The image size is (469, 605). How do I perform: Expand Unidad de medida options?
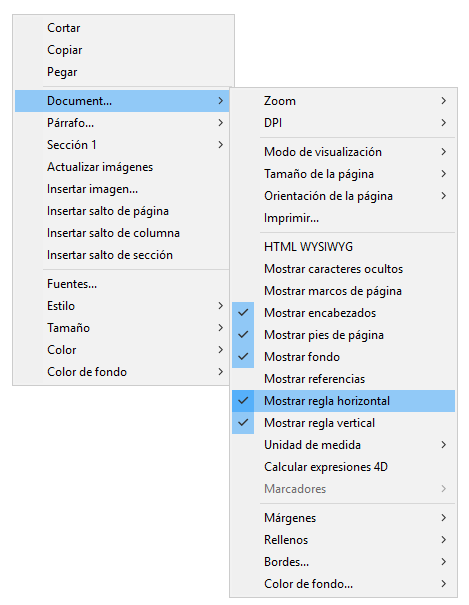click(343, 445)
